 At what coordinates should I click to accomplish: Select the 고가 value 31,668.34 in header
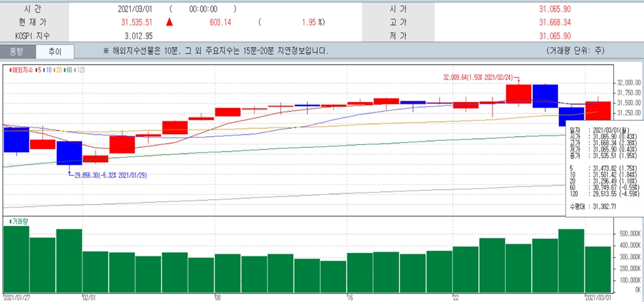coord(555,23)
